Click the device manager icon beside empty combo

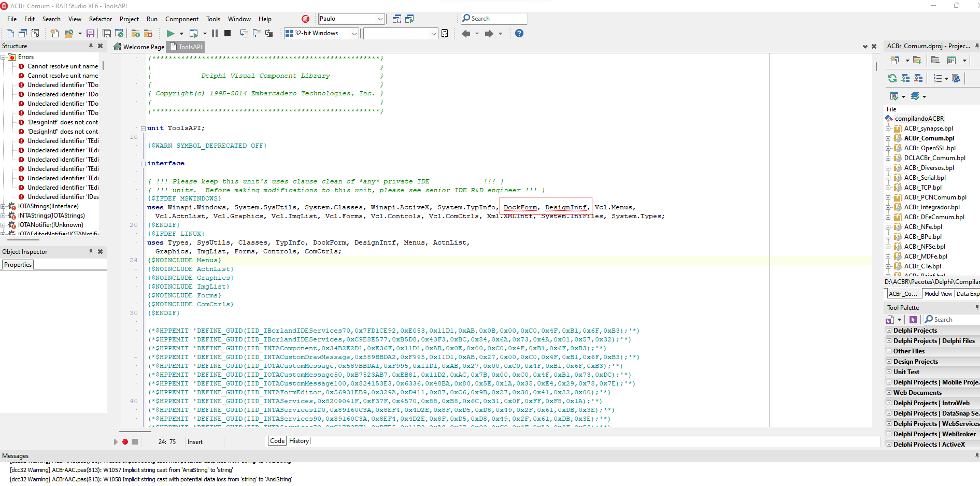point(445,34)
